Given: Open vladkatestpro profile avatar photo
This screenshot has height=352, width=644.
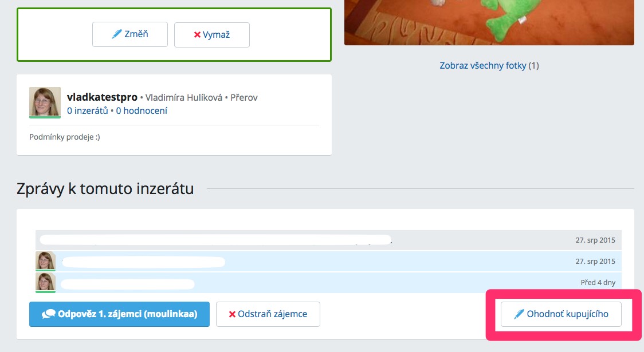Looking at the screenshot, I should click(45, 102).
